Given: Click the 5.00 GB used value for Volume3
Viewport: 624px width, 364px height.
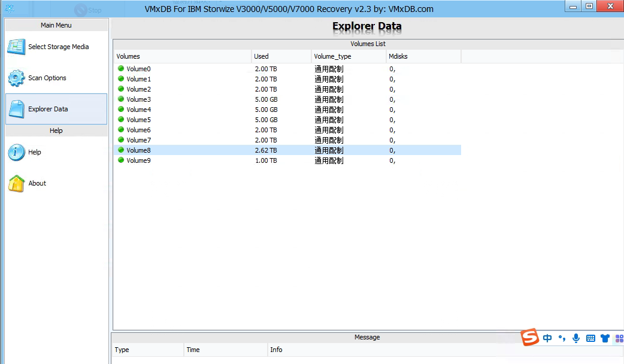Looking at the screenshot, I should coord(266,99).
